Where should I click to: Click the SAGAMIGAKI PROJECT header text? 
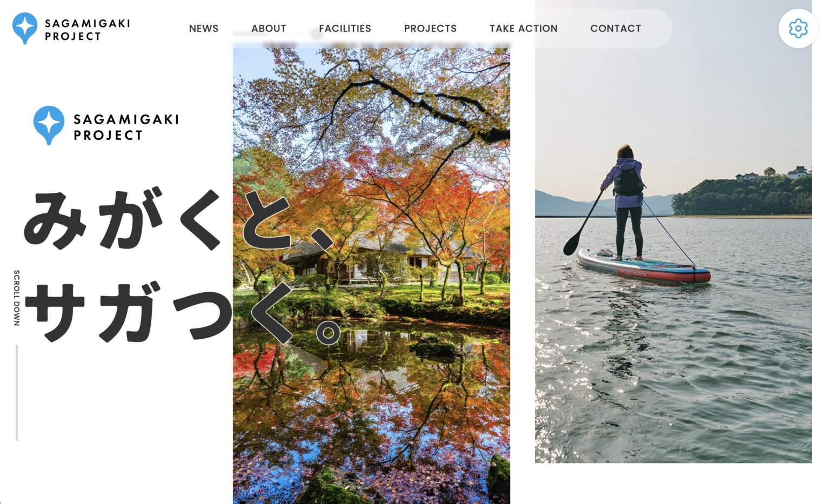click(88, 30)
